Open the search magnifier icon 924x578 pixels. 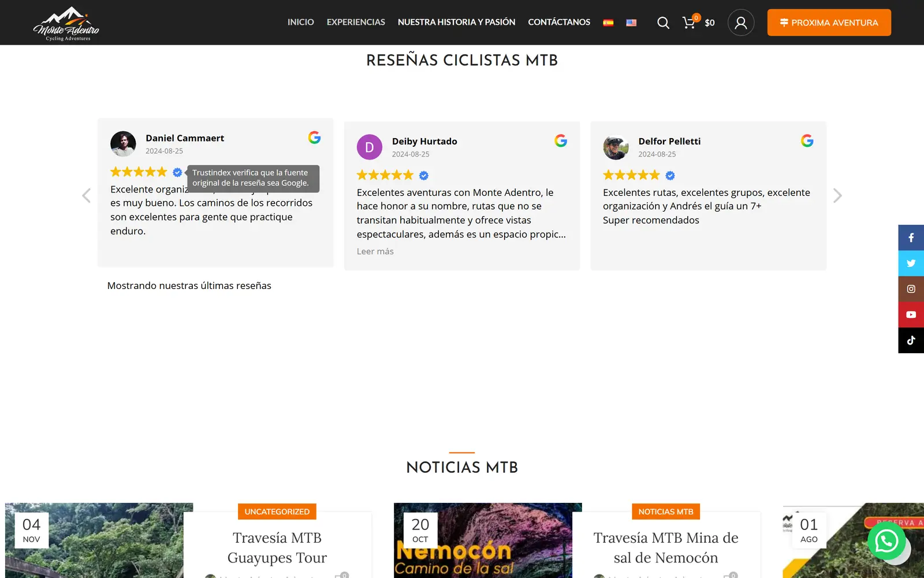663,23
